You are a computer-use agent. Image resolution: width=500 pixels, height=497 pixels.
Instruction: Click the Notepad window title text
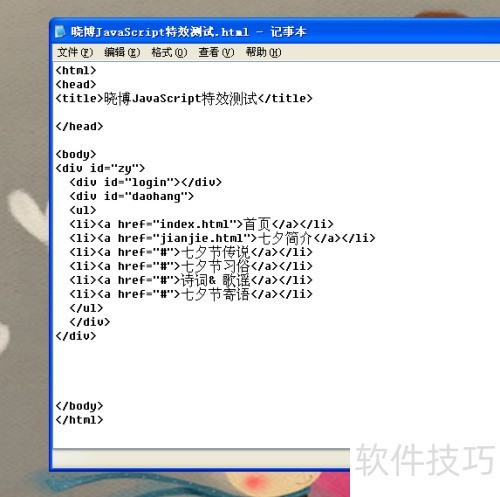(x=188, y=32)
